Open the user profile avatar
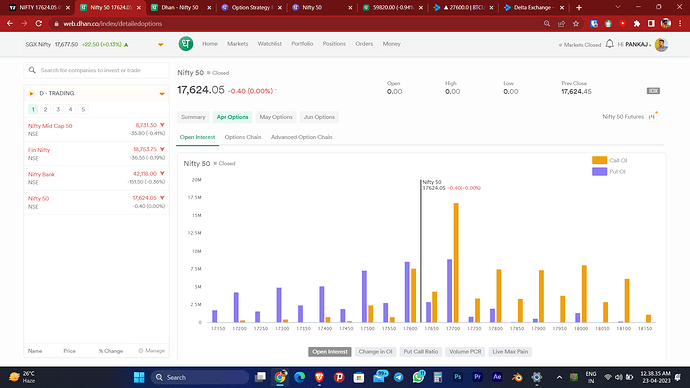The image size is (690, 388). point(661,44)
